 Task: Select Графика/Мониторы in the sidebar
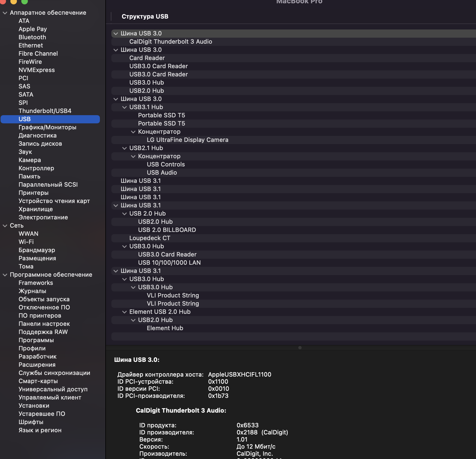47,127
